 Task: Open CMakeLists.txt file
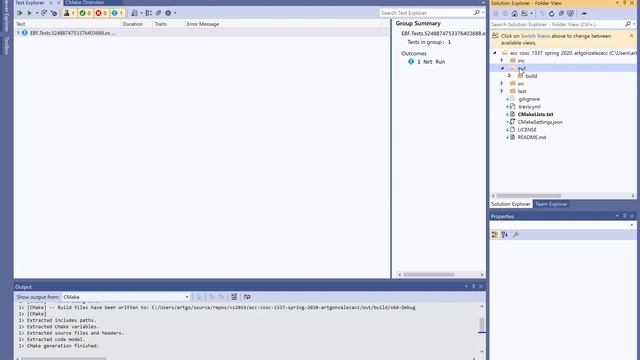pyautogui.click(x=536, y=114)
